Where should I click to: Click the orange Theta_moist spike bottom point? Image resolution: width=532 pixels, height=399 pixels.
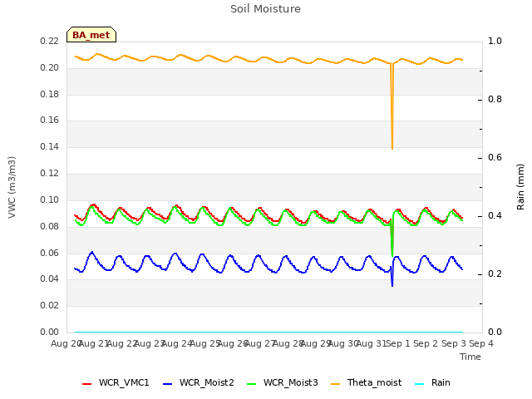click(392, 148)
